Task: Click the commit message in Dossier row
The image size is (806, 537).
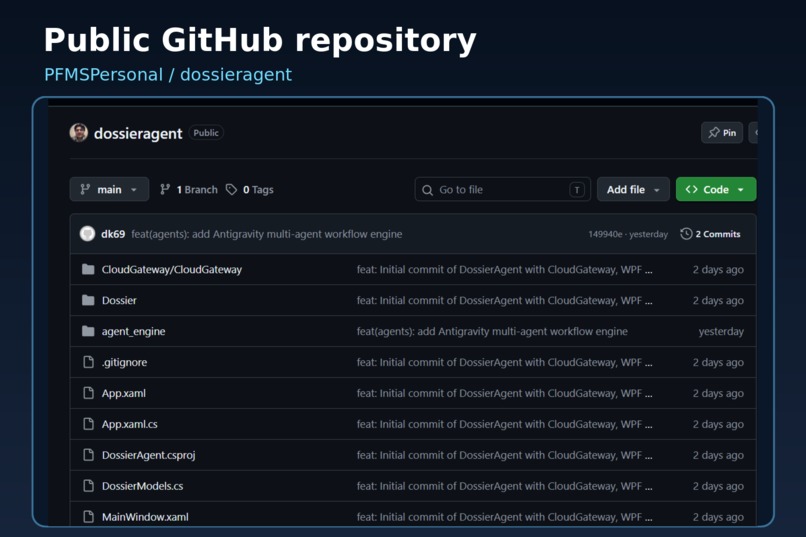Action: [504, 300]
